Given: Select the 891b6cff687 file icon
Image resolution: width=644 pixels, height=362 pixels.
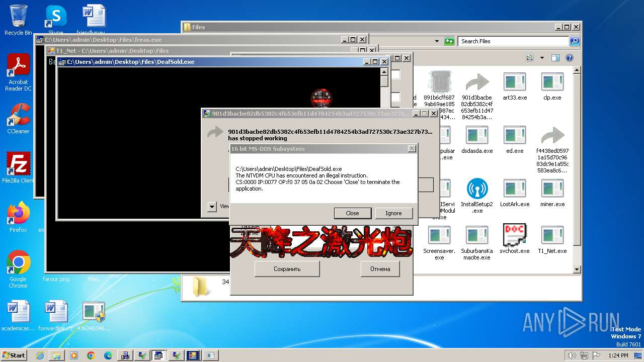Looking at the screenshot, I should [439, 96].
